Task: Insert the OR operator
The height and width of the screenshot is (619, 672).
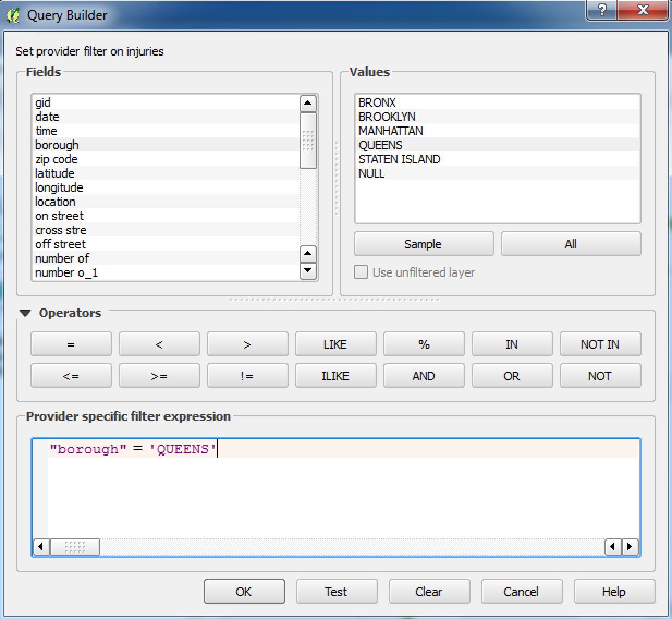Action: [x=511, y=375]
